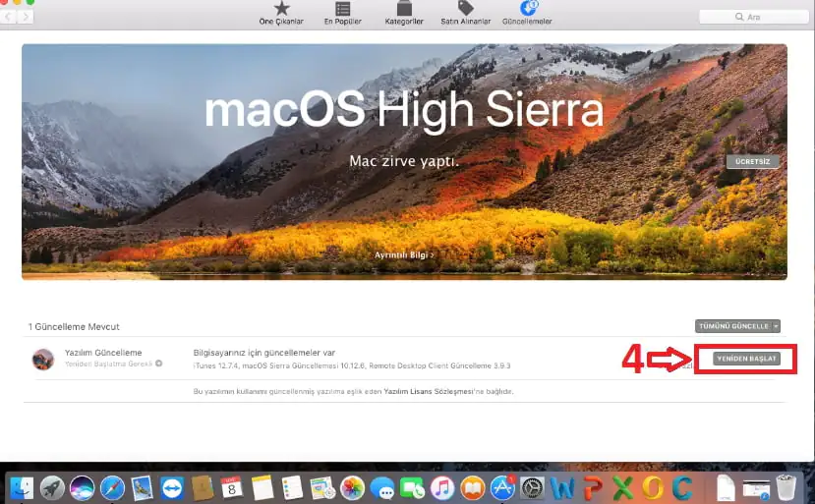815x504 pixels.
Task: Go forward with the toolbar forward arrow
Action: (26, 17)
